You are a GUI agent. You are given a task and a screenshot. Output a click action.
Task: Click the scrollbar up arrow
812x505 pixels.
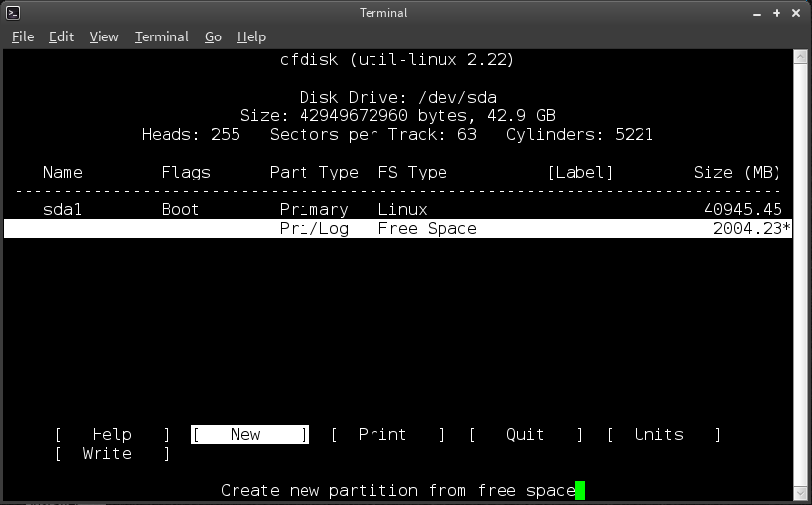click(x=800, y=56)
